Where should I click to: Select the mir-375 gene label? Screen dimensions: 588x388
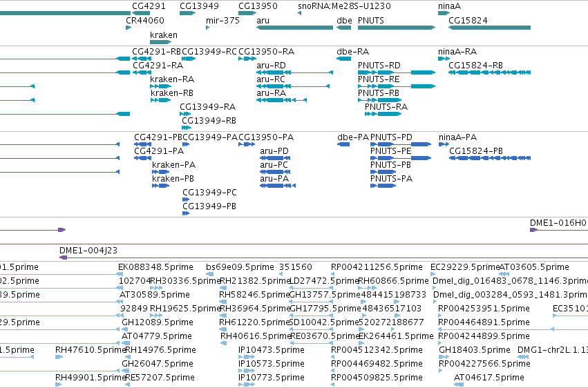click(222, 20)
